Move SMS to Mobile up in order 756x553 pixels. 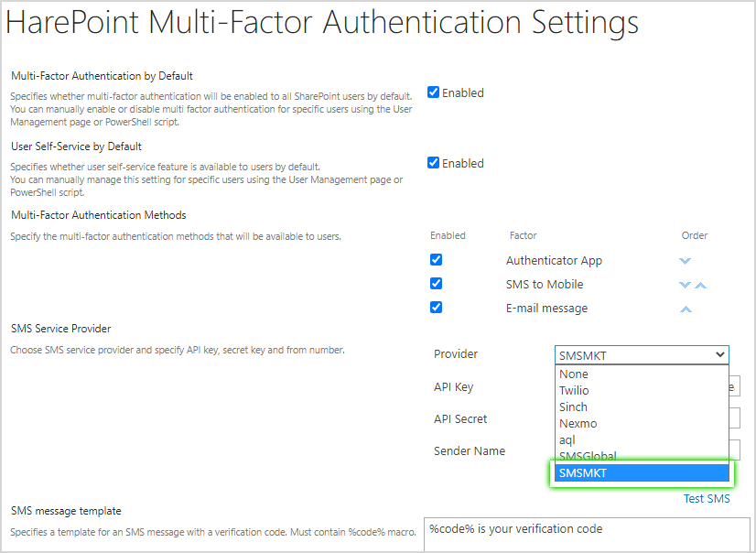tap(701, 285)
